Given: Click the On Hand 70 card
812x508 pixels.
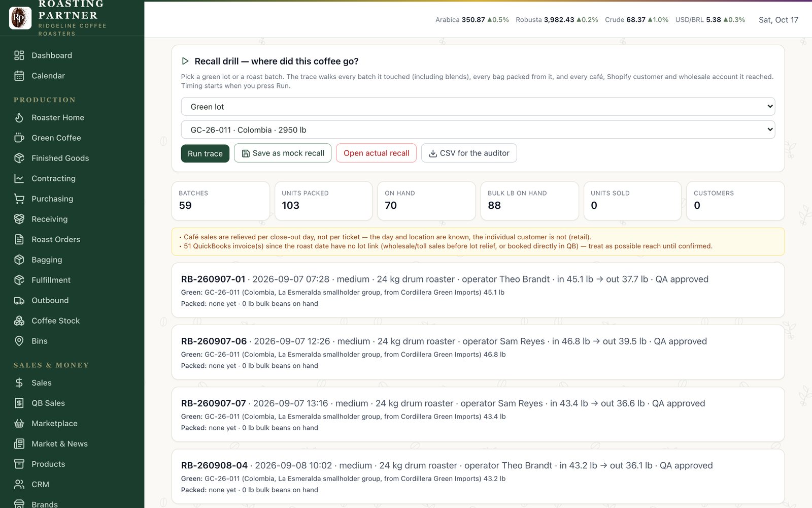Looking at the screenshot, I should [426, 201].
